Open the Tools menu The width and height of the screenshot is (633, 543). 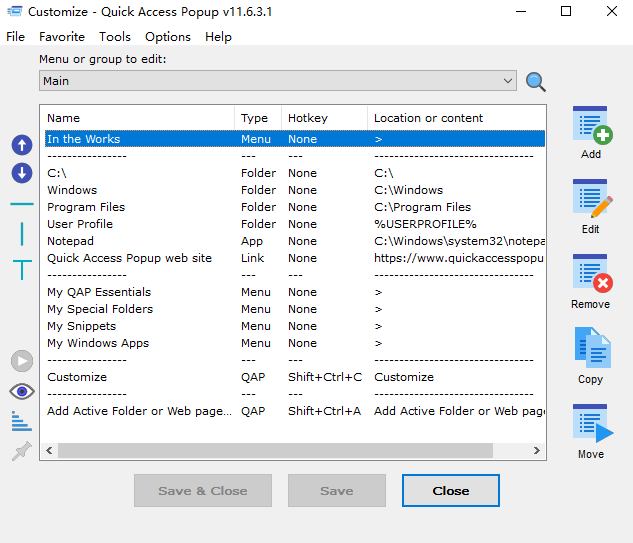(x=115, y=37)
